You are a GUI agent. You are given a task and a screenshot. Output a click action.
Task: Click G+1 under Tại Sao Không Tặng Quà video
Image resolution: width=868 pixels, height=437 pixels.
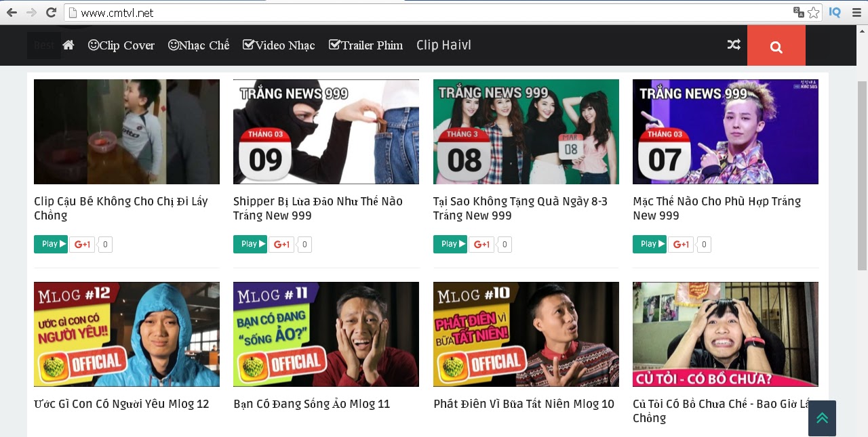pyautogui.click(x=481, y=245)
